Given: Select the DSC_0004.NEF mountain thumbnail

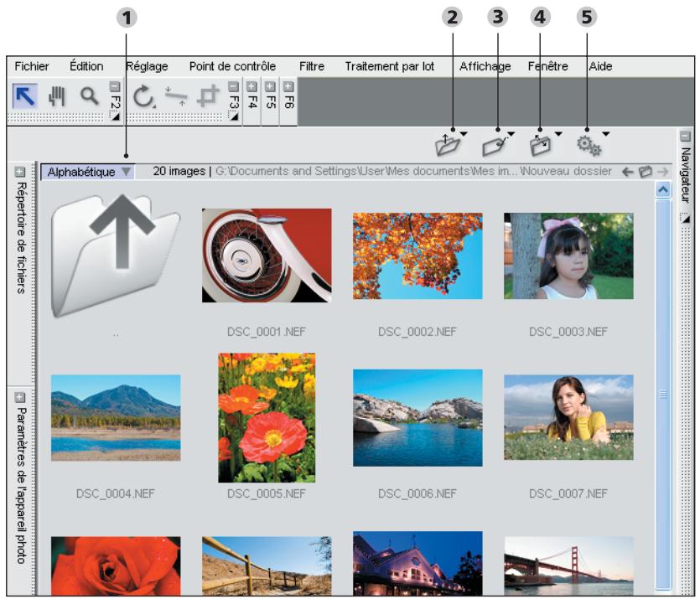Looking at the screenshot, I should 116,418.
